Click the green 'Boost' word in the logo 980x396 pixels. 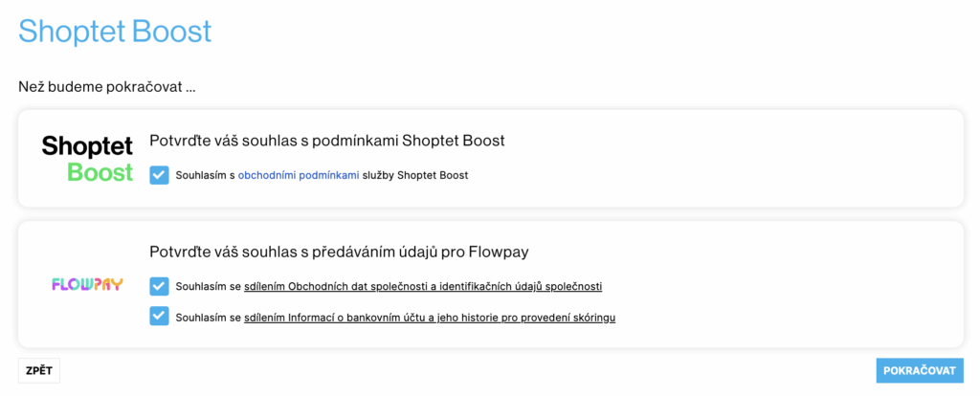(x=100, y=172)
